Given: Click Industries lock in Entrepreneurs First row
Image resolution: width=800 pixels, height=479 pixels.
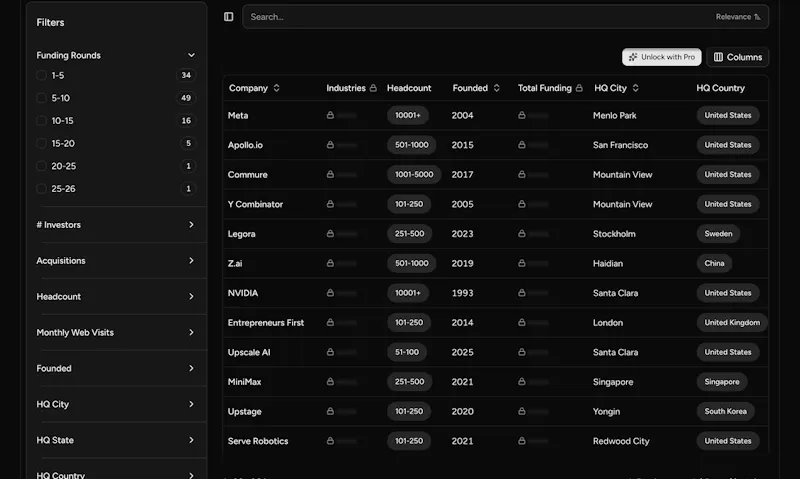Looking at the screenshot, I should click(330, 322).
